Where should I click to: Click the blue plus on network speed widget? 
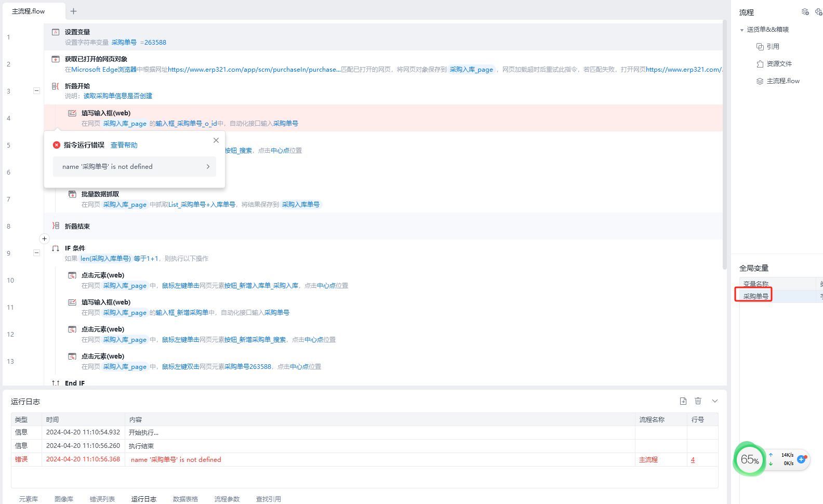[x=801, y=459]
